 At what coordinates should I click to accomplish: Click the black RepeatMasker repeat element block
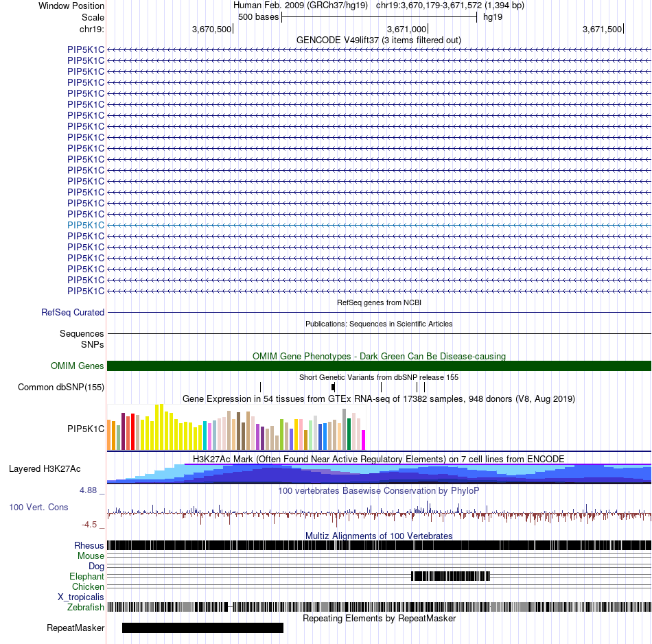pyautogui.click(x=202, y=628)
